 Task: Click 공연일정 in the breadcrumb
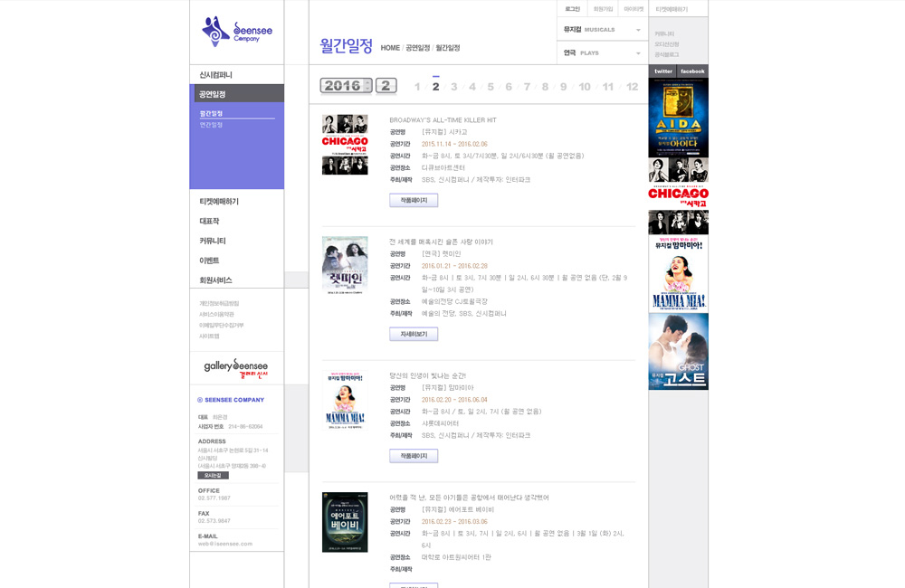coord(418,48)
